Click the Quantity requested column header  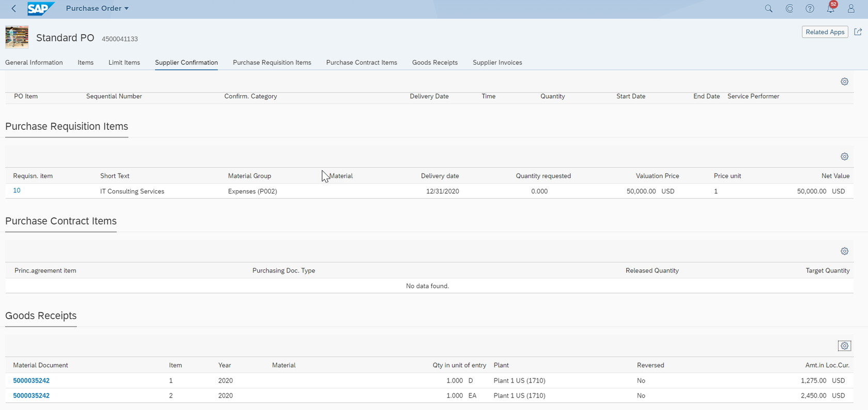544,176
